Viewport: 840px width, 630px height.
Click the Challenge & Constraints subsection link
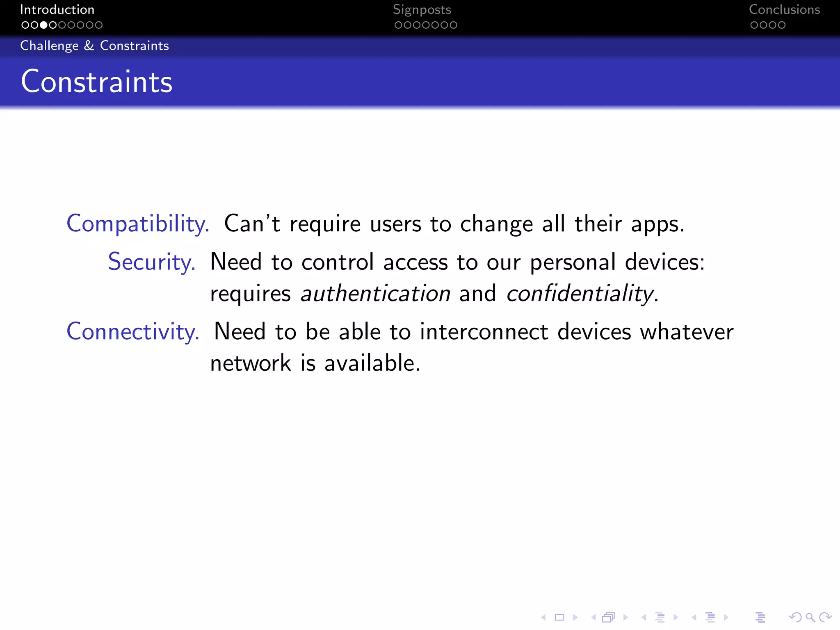click(94, 46)
